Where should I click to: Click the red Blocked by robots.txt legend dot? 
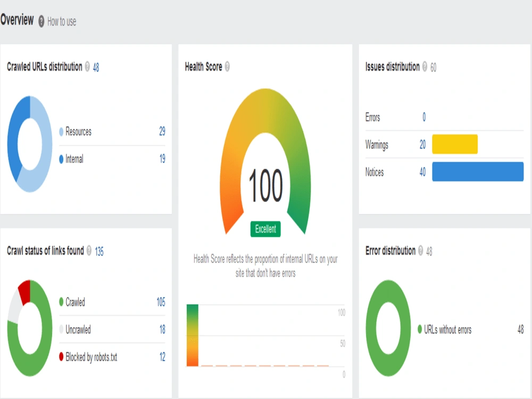tap(61, 356)
